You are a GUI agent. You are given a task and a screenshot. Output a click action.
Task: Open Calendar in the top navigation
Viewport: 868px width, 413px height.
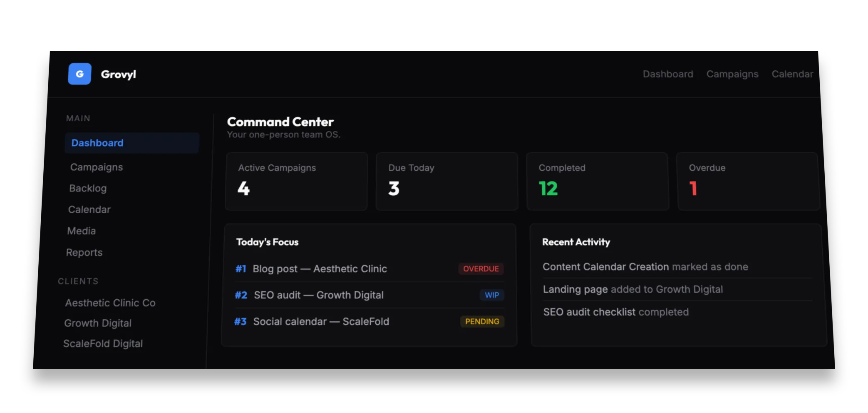click(x=792, y=74)
